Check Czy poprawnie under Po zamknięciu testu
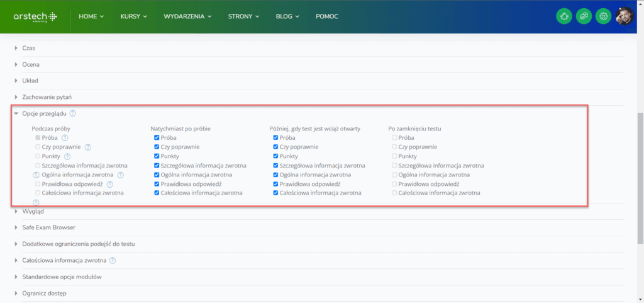Viewport: 644px width, 303px height. [x=394, y=147]
